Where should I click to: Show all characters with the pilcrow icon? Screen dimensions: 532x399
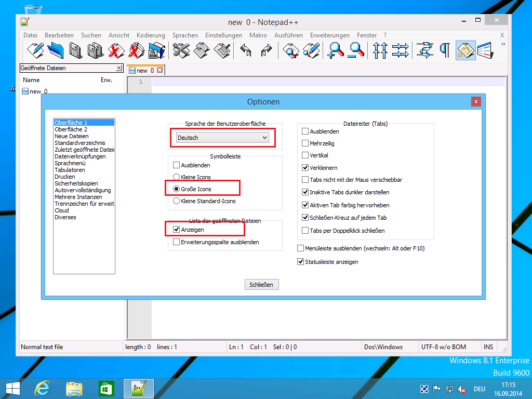(445, 50)
